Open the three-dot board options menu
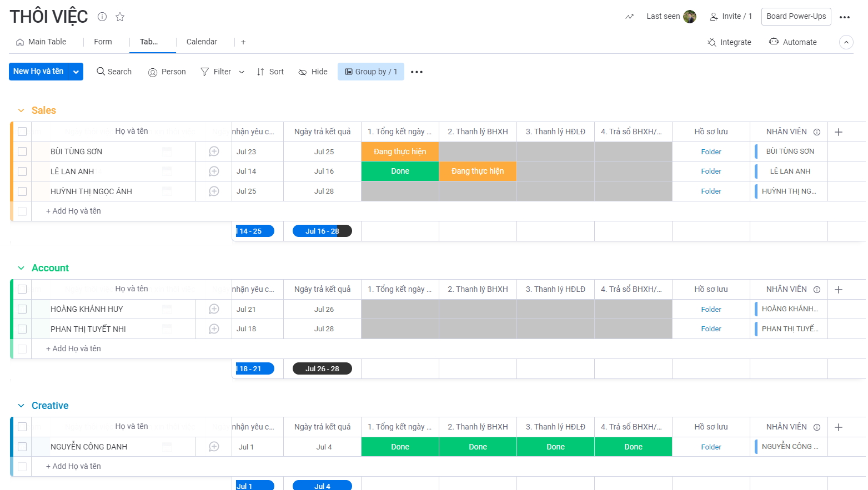 (845, 17)
